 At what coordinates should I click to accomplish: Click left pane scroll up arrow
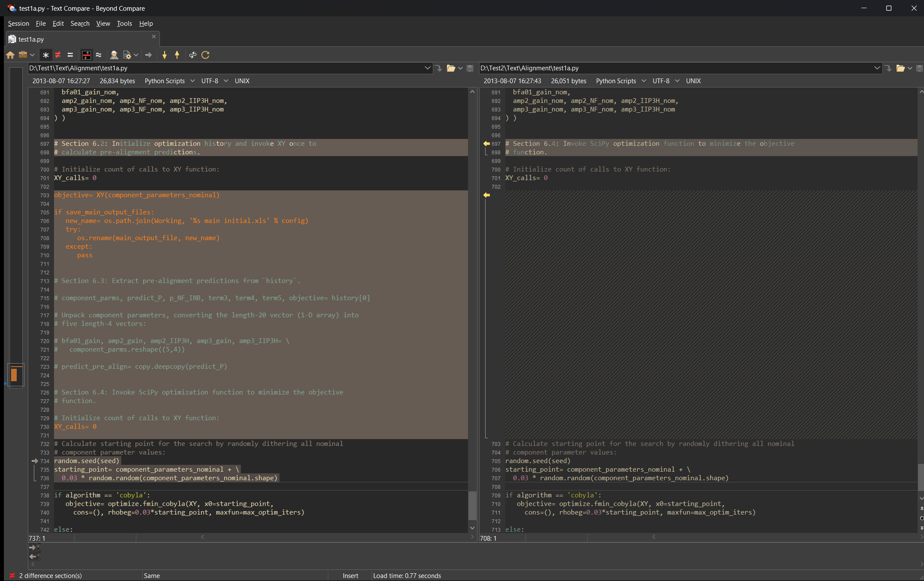pos(472,91)
